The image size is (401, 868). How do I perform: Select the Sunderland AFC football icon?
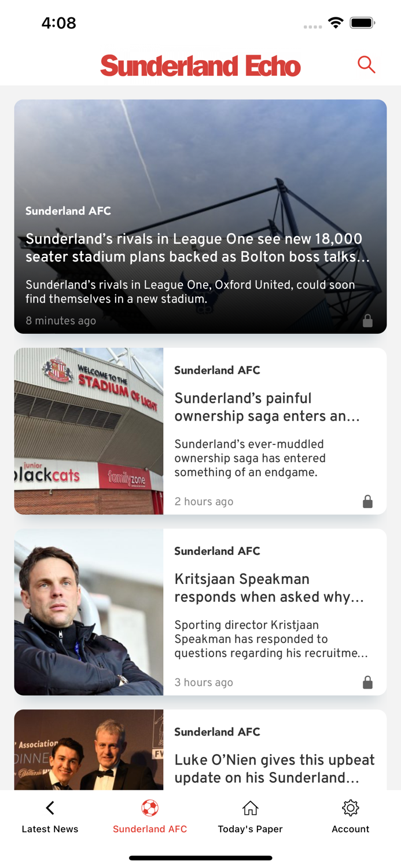[149, 807]
